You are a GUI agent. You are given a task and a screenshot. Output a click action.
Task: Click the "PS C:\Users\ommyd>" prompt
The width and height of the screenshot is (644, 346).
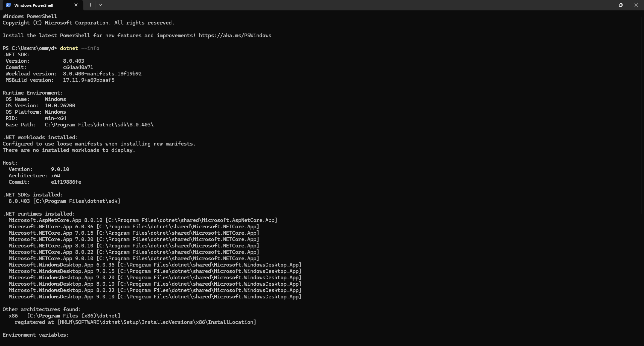(30, 48)
